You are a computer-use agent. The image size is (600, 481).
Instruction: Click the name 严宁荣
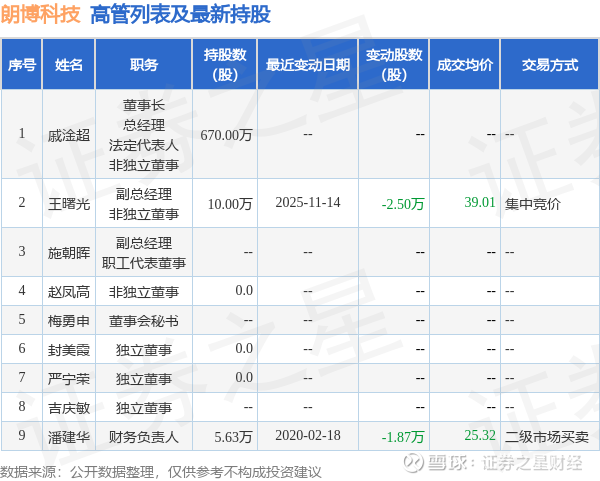tap(69, 379)
